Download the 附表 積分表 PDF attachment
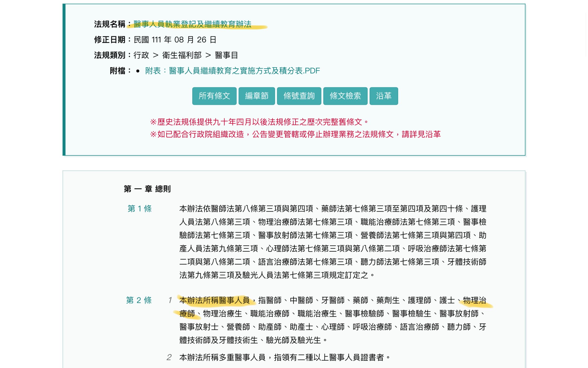The height and width of the screenshot is (368, 588). pyautogui.click(x=232, y=71)
